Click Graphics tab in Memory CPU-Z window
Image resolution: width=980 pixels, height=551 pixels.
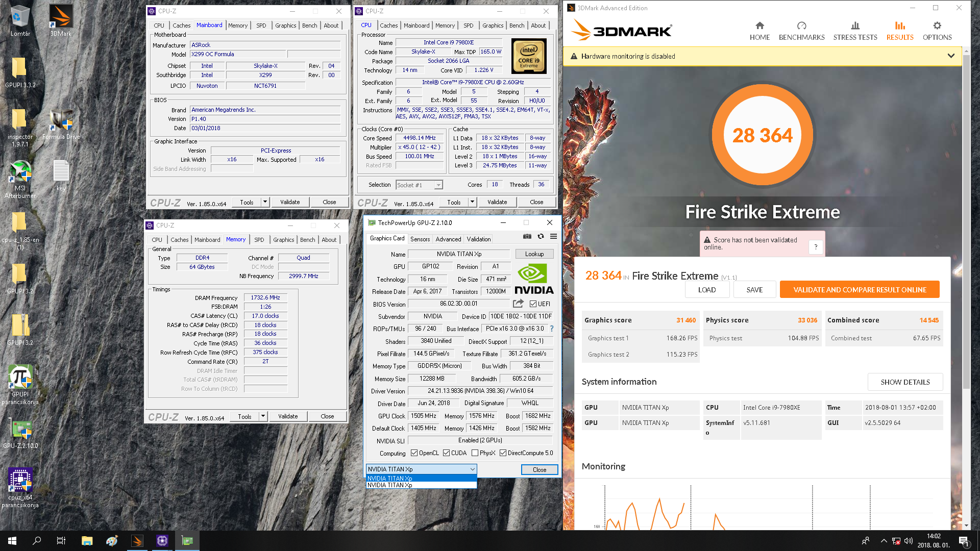[283, 240]
